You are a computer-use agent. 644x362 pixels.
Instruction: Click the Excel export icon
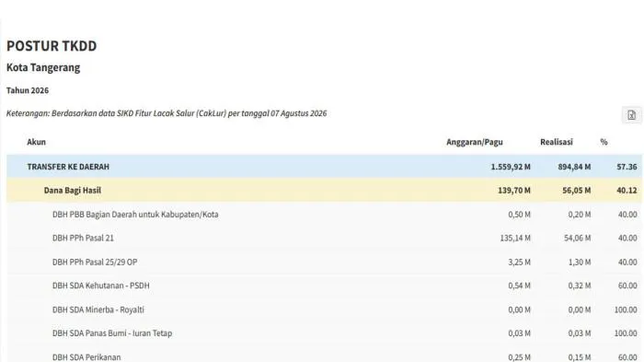coord(632,115)
